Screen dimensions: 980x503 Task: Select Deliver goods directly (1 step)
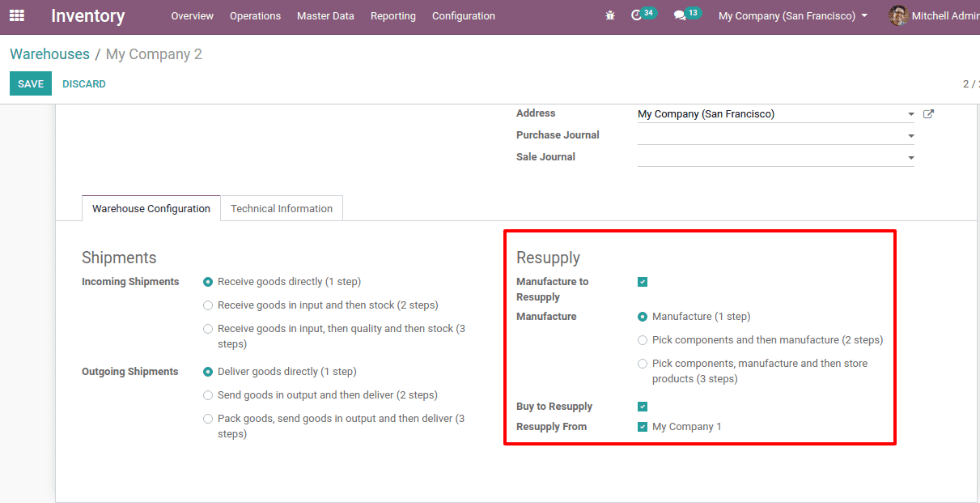coord(208,372)
